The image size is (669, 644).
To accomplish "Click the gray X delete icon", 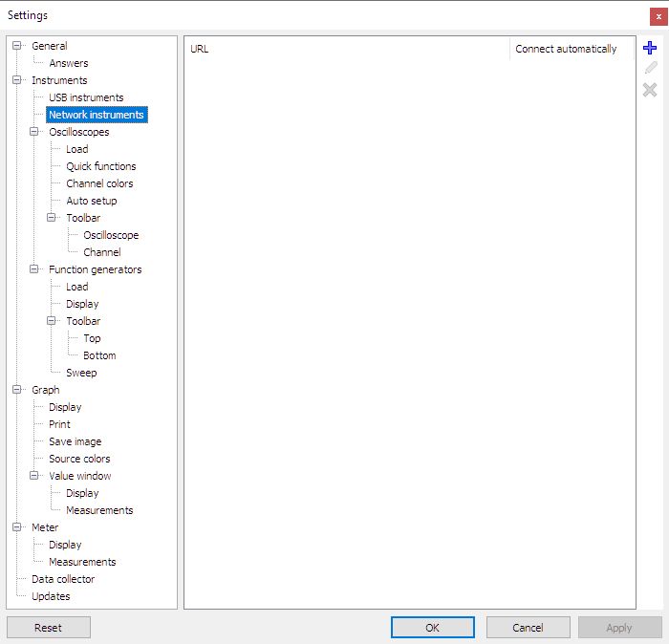I will (x=649, y=90).
